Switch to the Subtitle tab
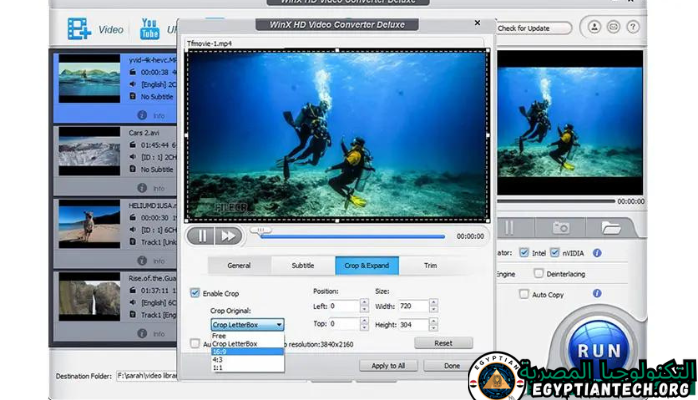 302,265
